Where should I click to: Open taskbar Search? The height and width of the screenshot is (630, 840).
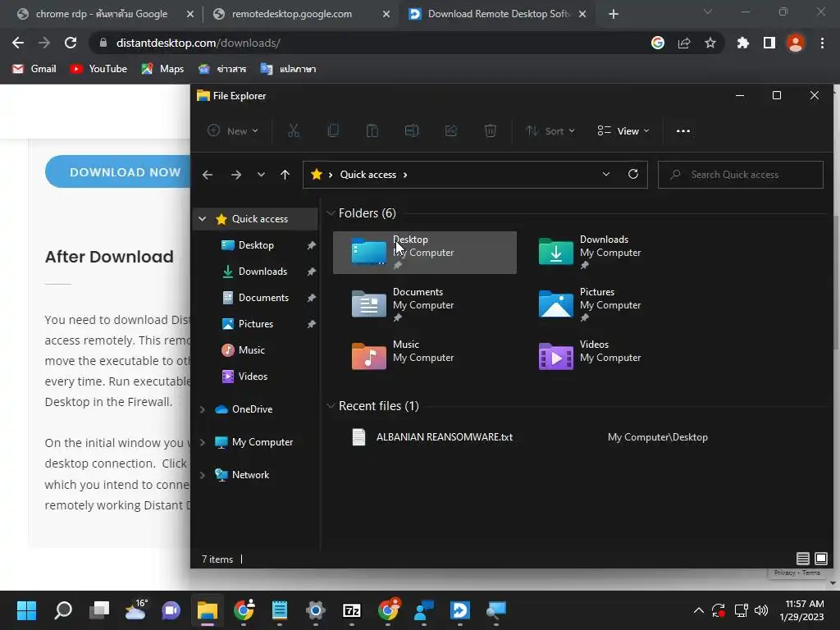[63, 610]
